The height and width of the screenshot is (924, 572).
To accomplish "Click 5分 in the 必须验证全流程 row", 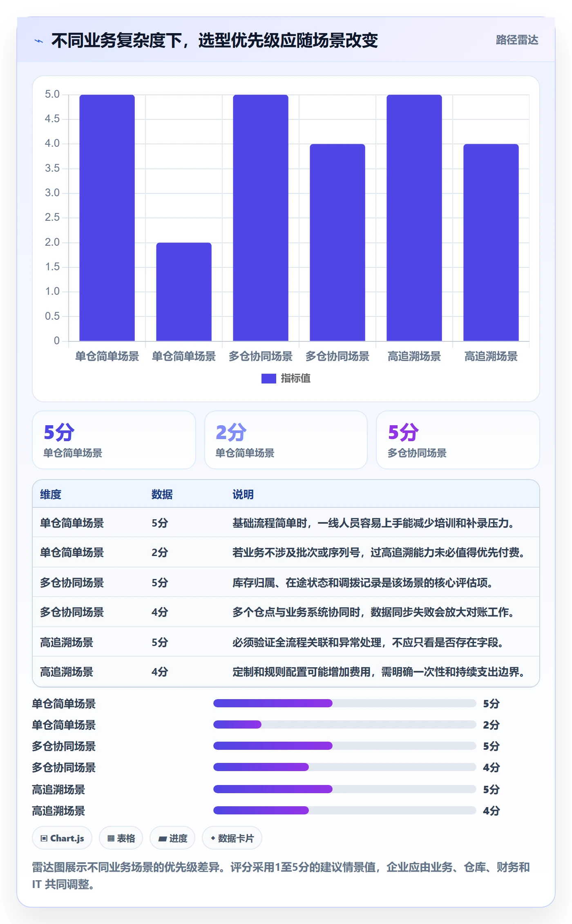I will click(160, 642).
